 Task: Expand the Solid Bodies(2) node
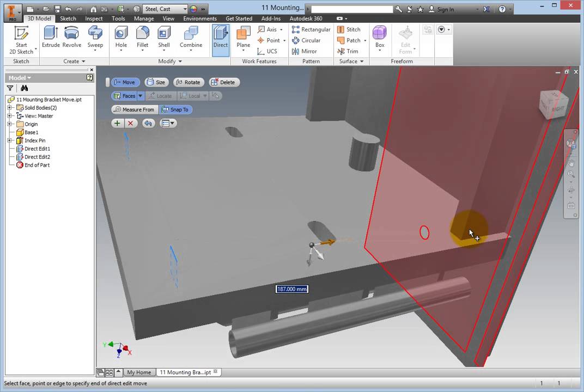(9, 108)
